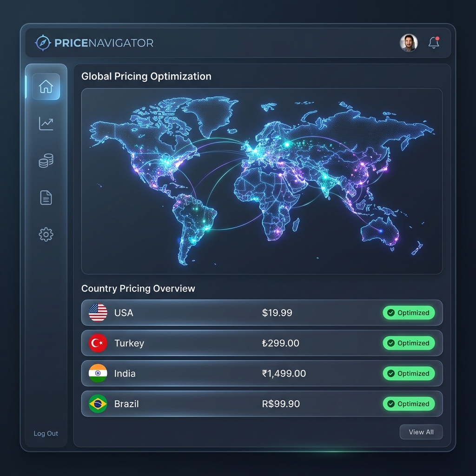This screenshot has height=476, width=476.
Task: Select the Global Pricing Optimization heading
Action: point(146,76)
